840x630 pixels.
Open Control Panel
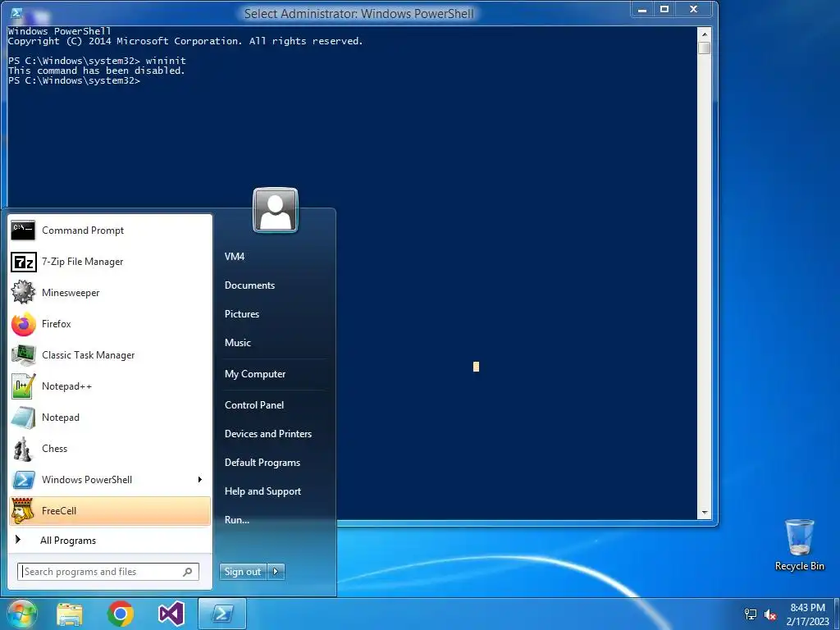pos(254,405)
